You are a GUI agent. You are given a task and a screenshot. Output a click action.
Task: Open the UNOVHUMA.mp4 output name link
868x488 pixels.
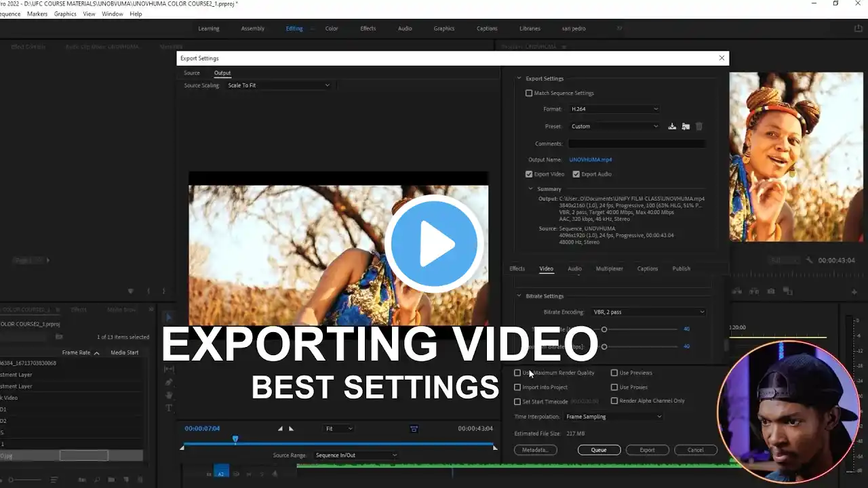point(591,160)
